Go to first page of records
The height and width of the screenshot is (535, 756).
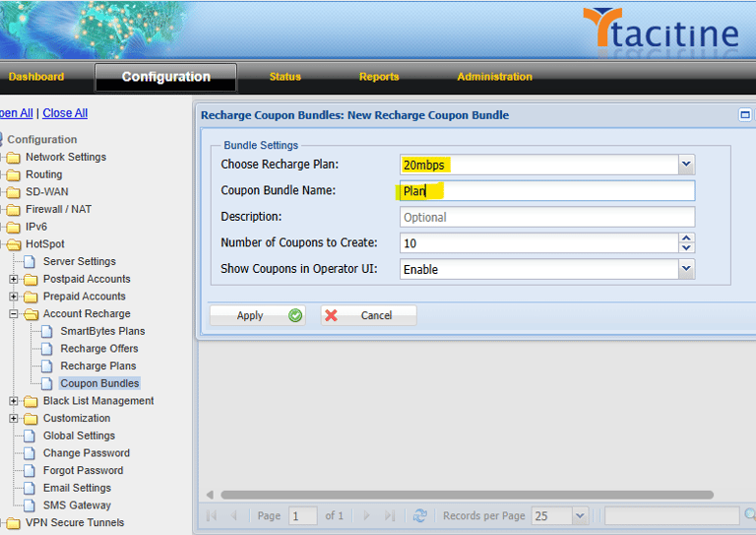212,515
